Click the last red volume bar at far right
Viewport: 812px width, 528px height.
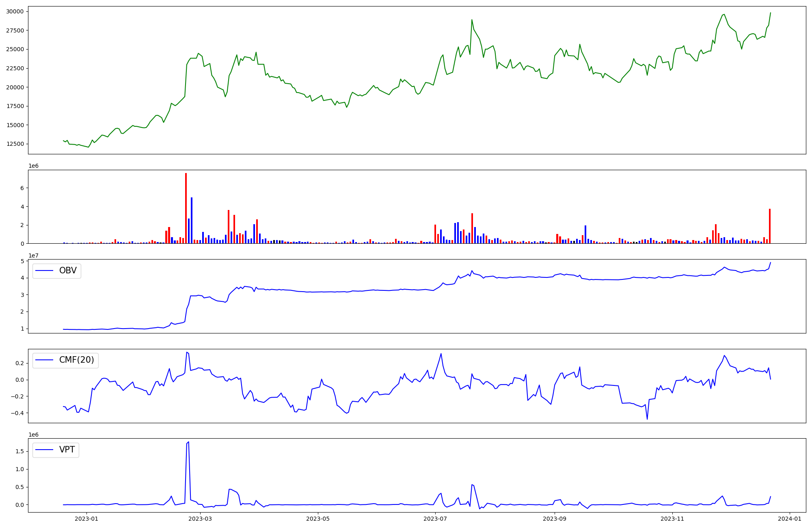(769, 226)
